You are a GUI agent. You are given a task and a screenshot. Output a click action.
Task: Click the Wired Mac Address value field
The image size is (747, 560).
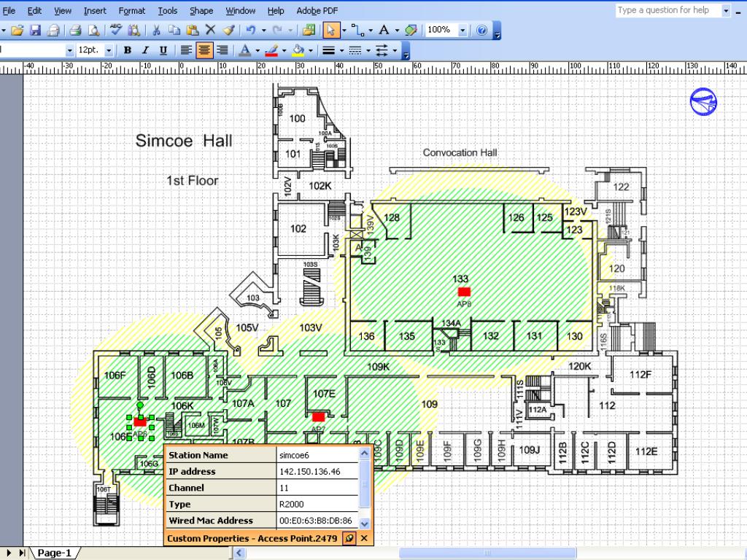(x=317, y=521)
